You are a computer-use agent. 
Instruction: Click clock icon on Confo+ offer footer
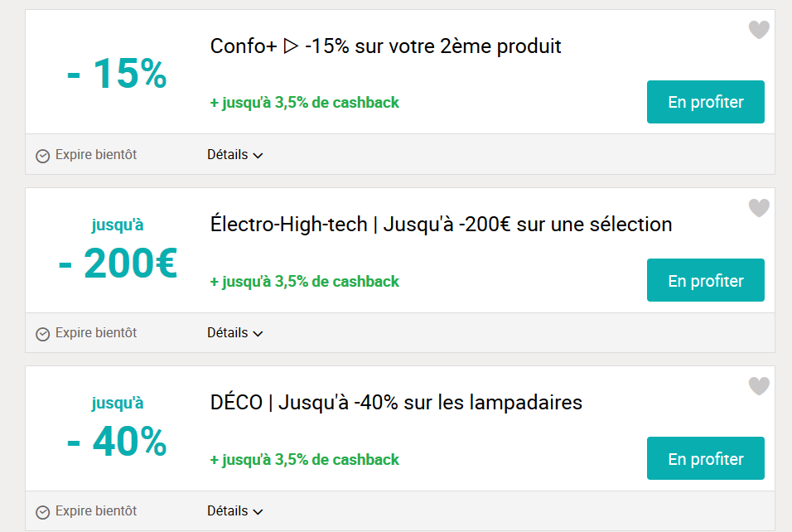click(x=43, y=156)
